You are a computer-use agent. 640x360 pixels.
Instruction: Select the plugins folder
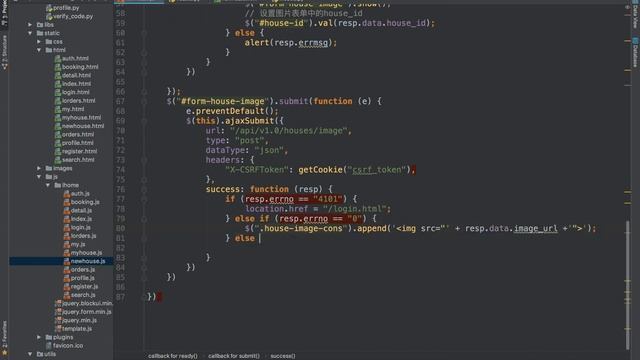pyautogui.click(x=59, y=337)
